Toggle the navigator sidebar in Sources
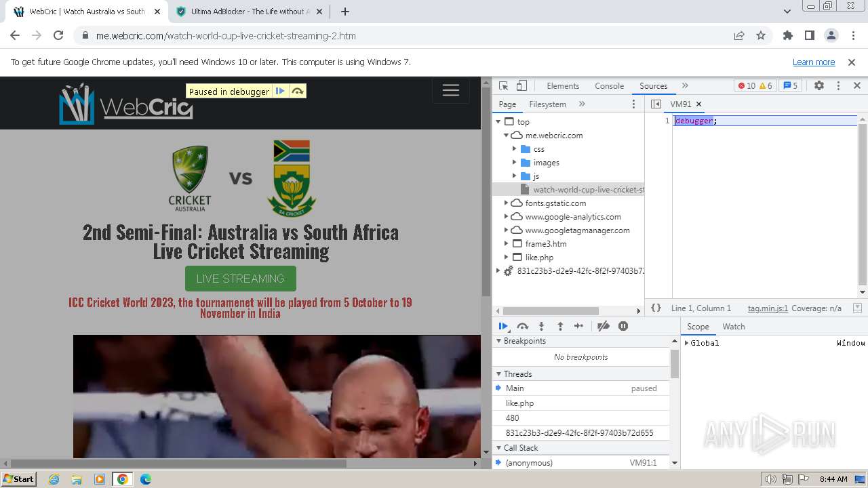 tap(656, 104)
